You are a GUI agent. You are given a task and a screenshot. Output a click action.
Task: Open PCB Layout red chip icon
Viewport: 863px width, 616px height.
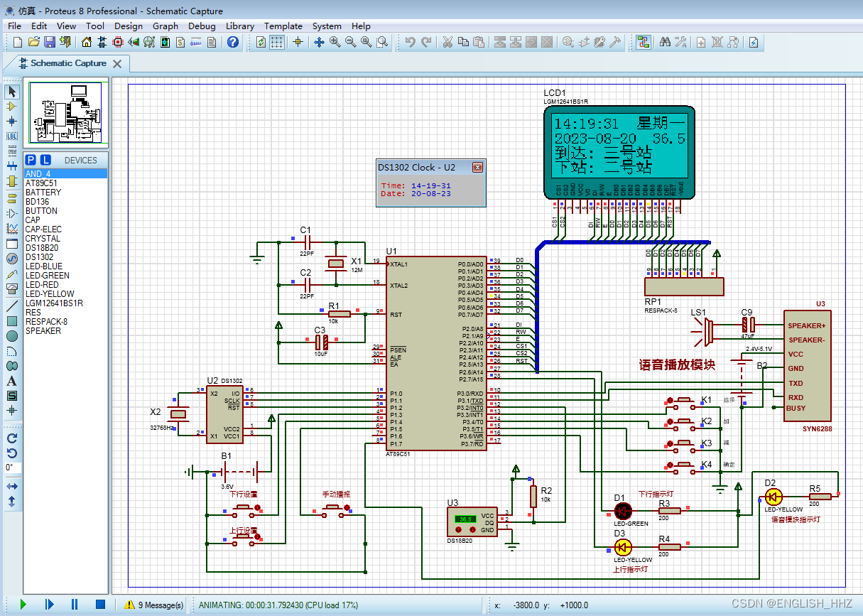coord(116,43)
